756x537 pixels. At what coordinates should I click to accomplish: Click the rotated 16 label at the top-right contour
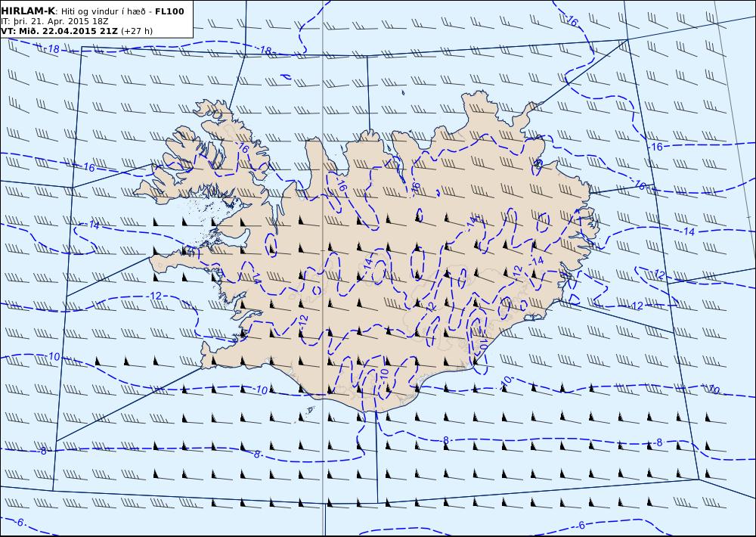click(x=572, y=21)
